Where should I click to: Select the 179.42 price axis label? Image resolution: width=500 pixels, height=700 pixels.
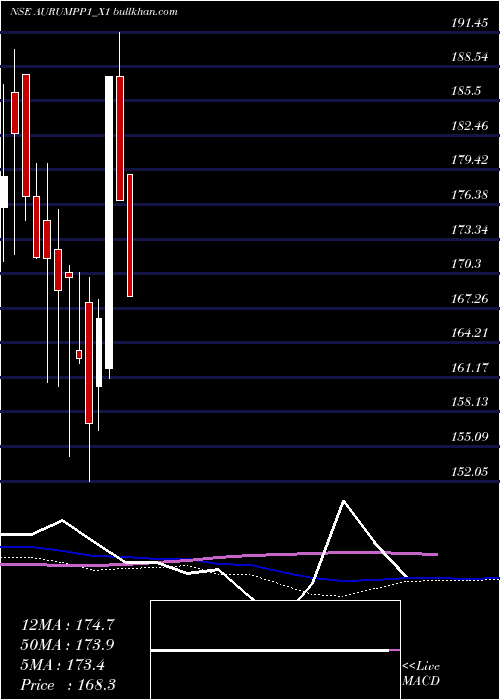click(x=470, y=160)
